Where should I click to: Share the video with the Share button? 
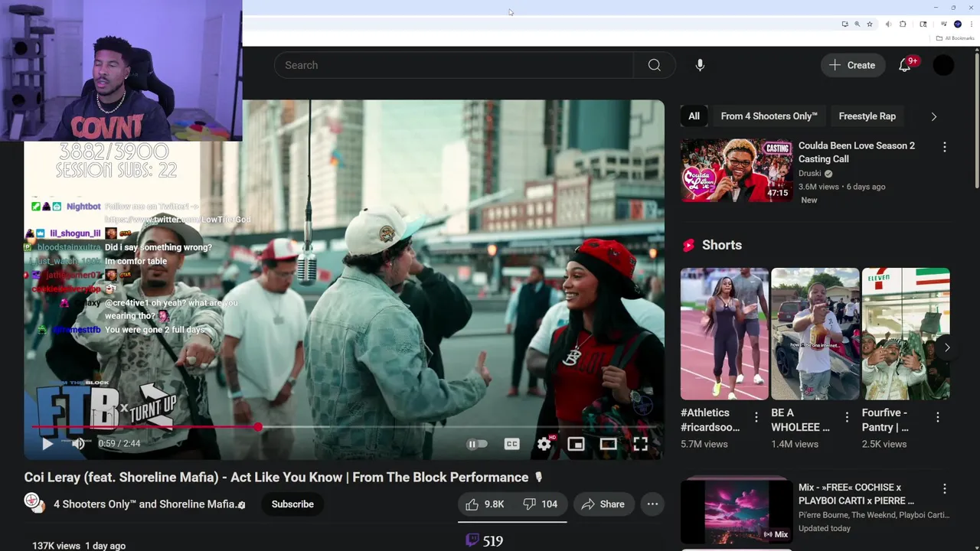point(603,504)
